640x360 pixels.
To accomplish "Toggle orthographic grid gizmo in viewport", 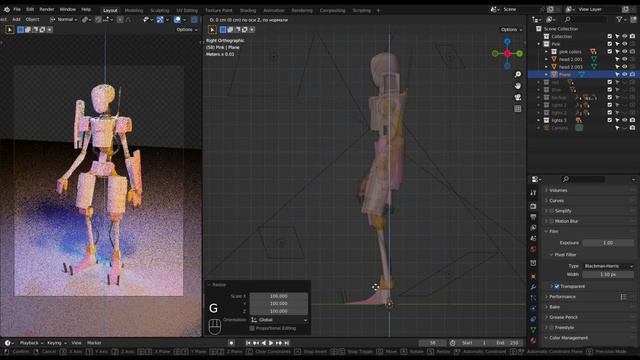I will coord(518,109).
